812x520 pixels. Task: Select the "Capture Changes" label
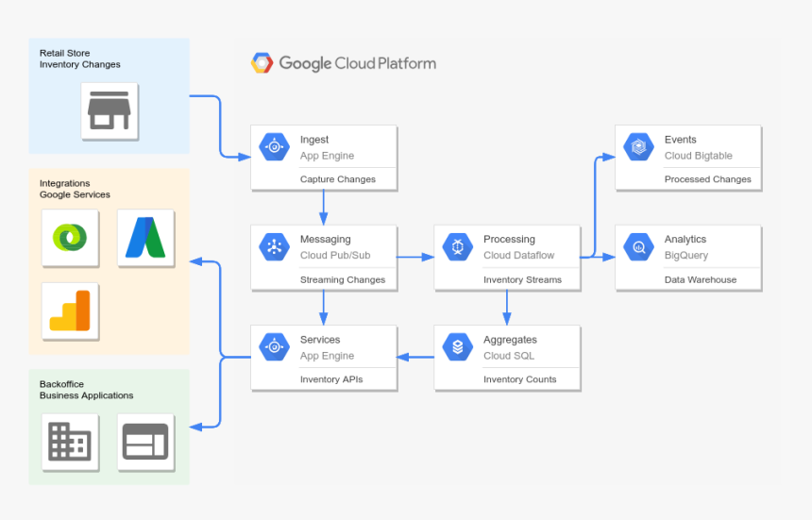(x=338, y=179)
